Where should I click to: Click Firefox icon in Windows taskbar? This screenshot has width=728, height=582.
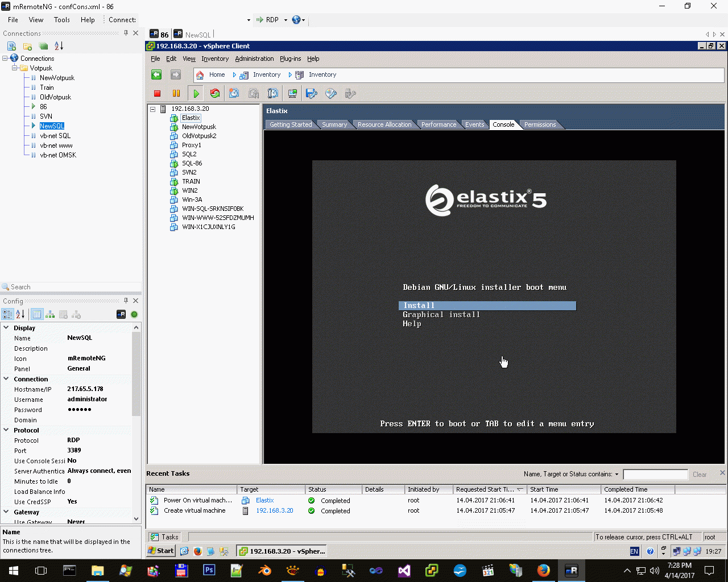point(544,570)
